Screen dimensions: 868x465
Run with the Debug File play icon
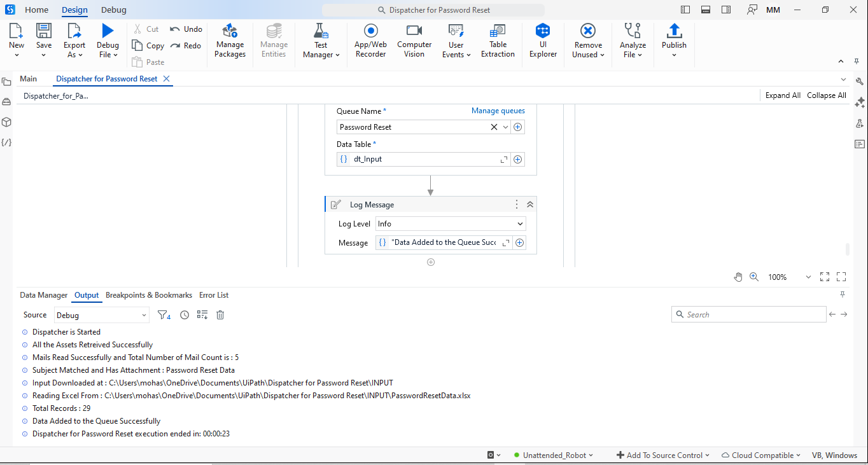pyautogui.click(x=108, y=31)
